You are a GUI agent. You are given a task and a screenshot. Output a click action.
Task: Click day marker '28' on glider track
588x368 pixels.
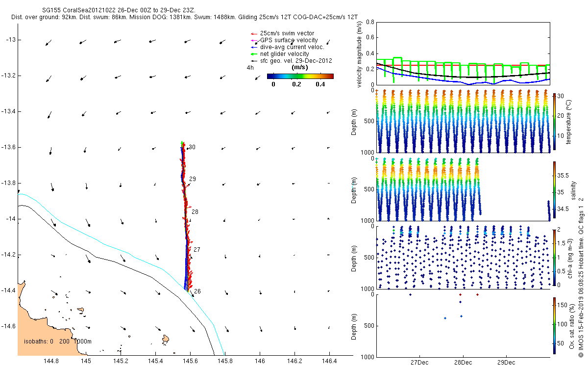point(195,212)
